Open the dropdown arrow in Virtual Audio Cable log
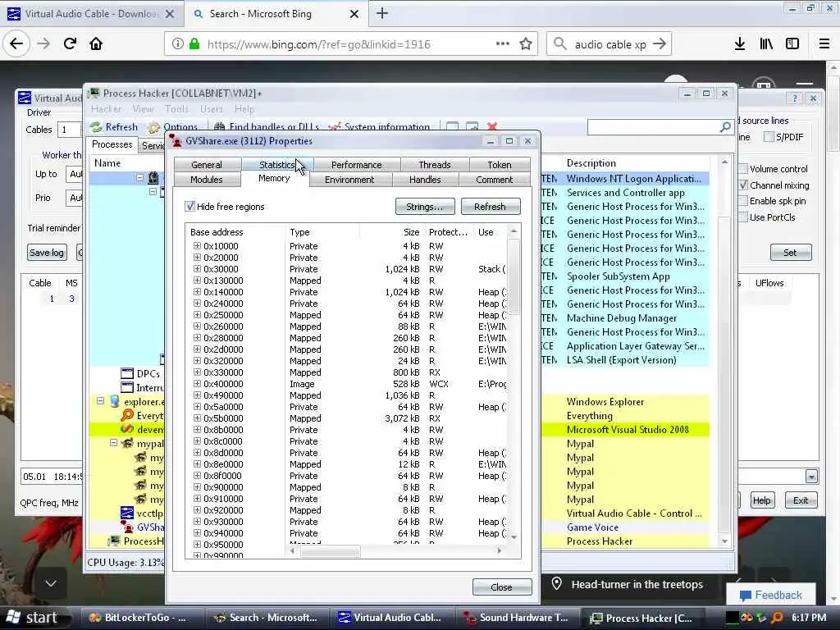 coord(811,476)
